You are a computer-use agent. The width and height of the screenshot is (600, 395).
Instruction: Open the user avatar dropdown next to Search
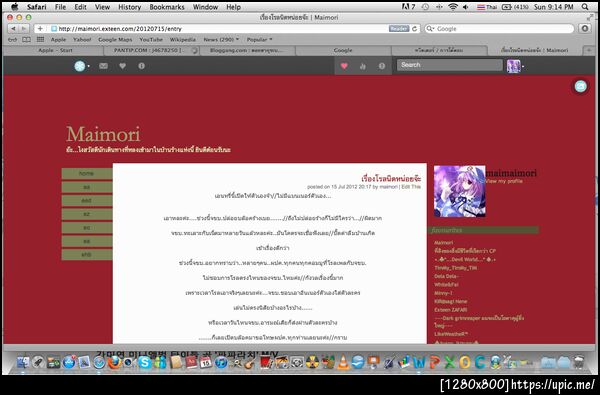515,66
